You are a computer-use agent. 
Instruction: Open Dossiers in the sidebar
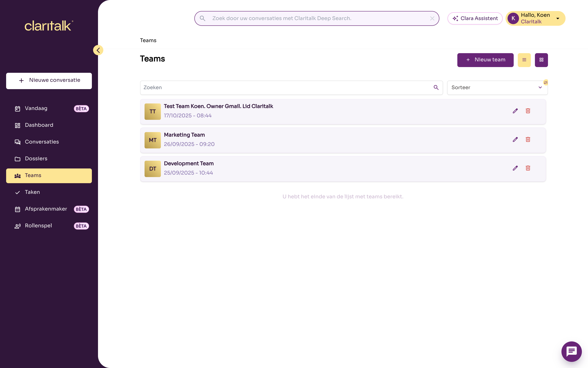pos(49,159)
